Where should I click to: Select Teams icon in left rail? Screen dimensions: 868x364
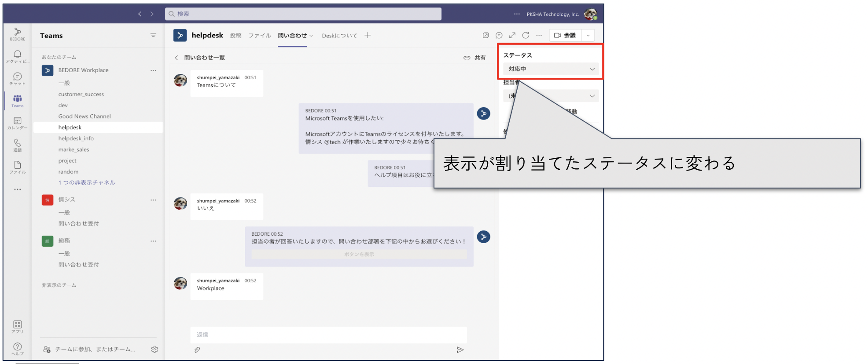pos(18,101)
